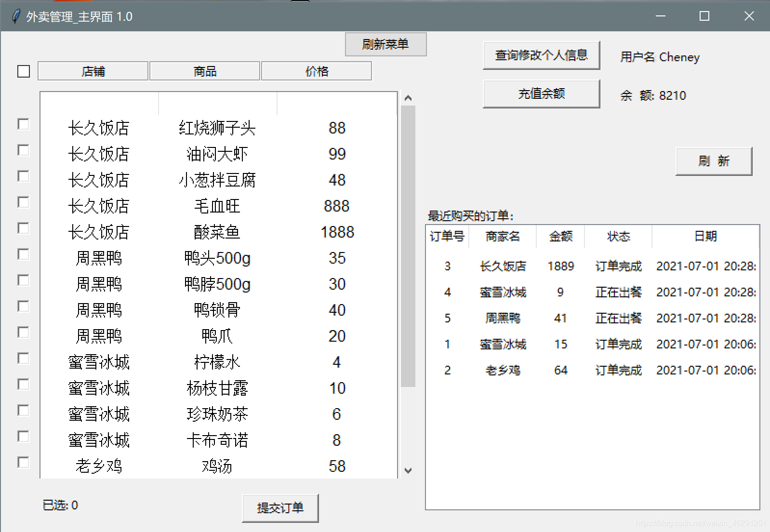Select order 5 from 周黑鸭
This screenshot has width=770, height=532.
click(x=592, y=318)
